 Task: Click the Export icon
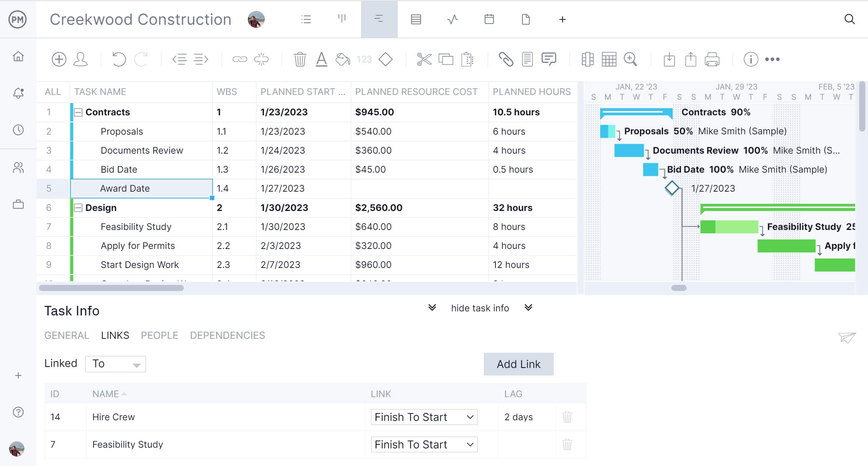691,59
